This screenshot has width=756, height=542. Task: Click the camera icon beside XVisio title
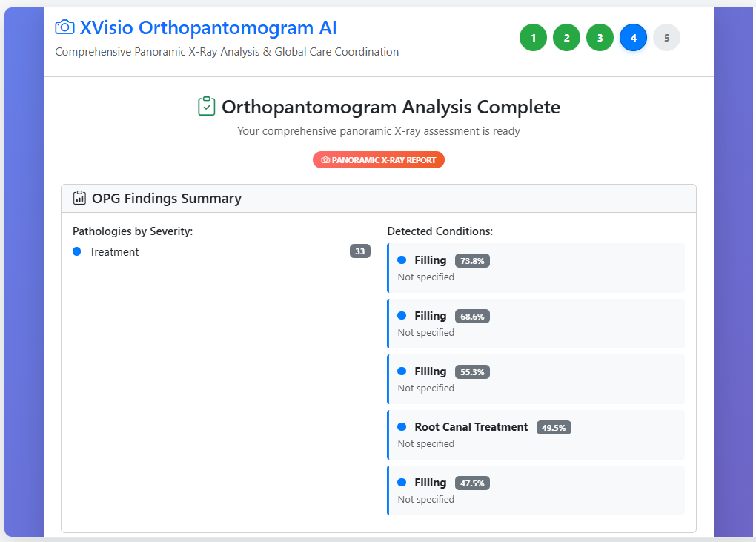tap(64, 28)
